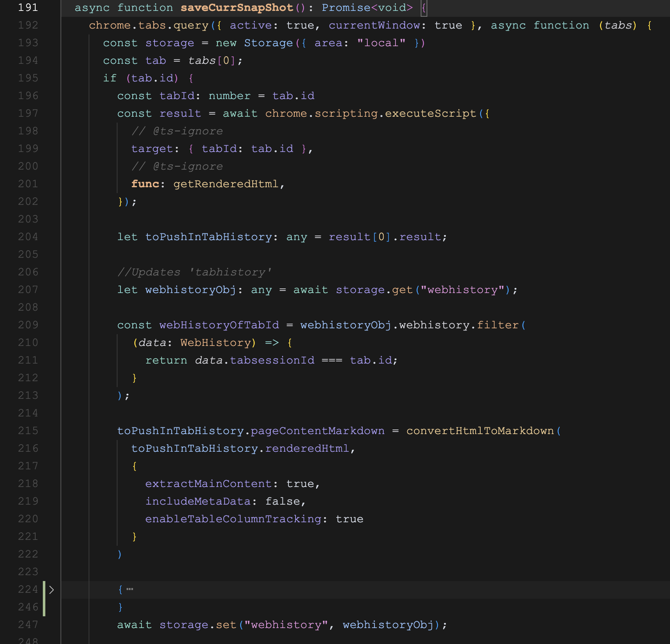
Task: Click the folded ellipsis marker after the brace
Action: pyautogui.click(x=130, y=589)
